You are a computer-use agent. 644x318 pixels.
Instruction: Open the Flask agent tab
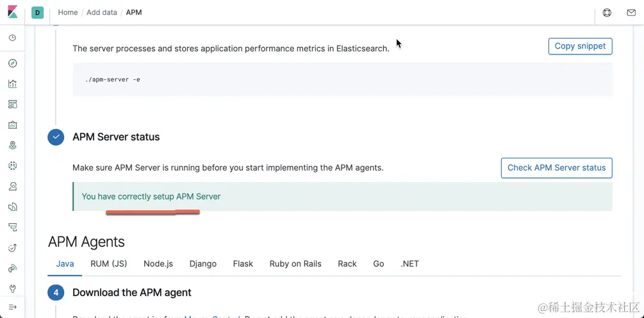(243, 264)
